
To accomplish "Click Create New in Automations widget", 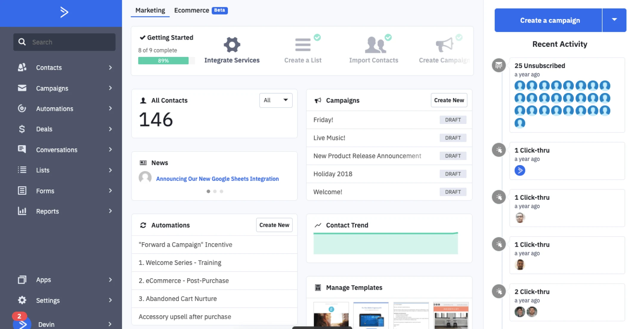I will point(274,225).
